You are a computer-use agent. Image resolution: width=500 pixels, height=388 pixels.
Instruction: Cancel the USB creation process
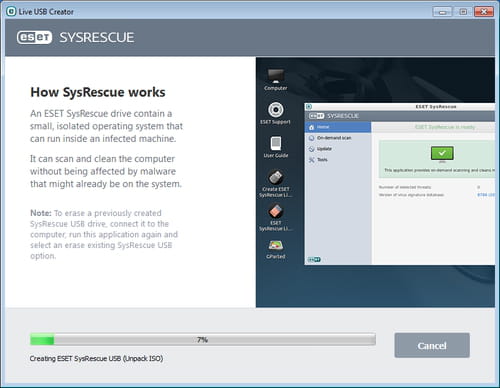click(x=432, y=345)
